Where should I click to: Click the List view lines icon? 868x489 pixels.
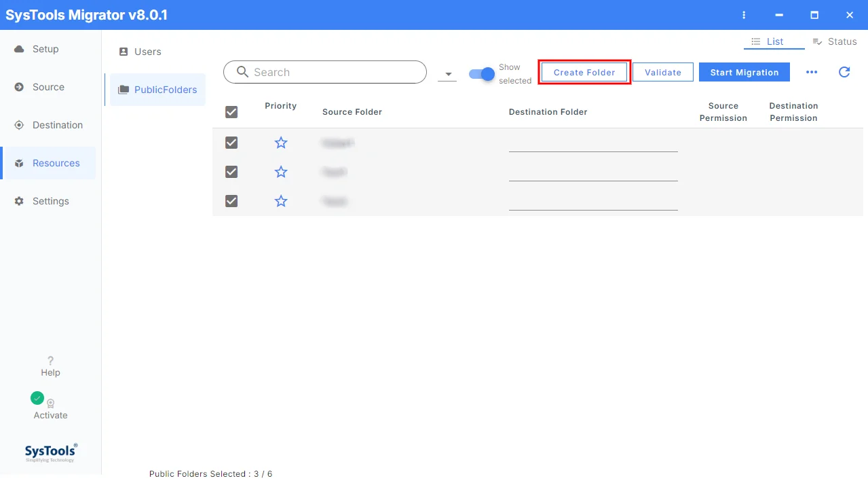pyautogui.click(x=756, y=41)
